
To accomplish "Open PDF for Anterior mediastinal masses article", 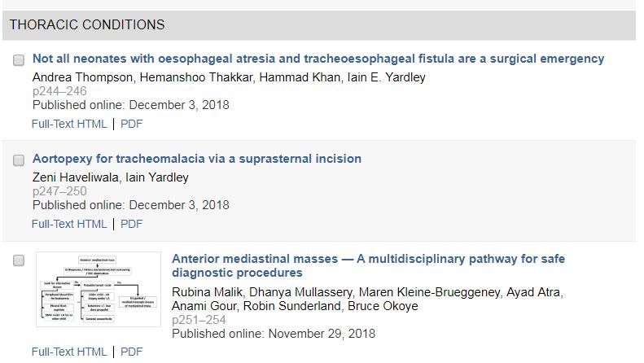I will tap(131, 352).
